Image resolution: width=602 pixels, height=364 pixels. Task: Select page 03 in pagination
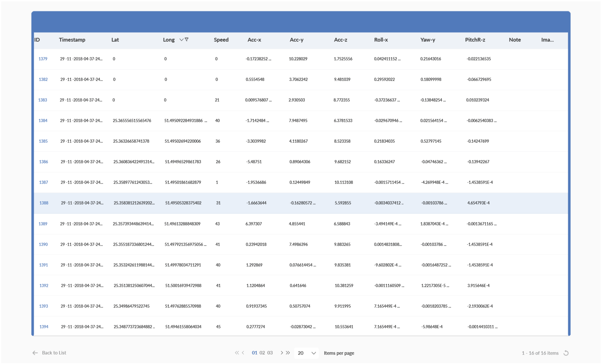[270, 353]
